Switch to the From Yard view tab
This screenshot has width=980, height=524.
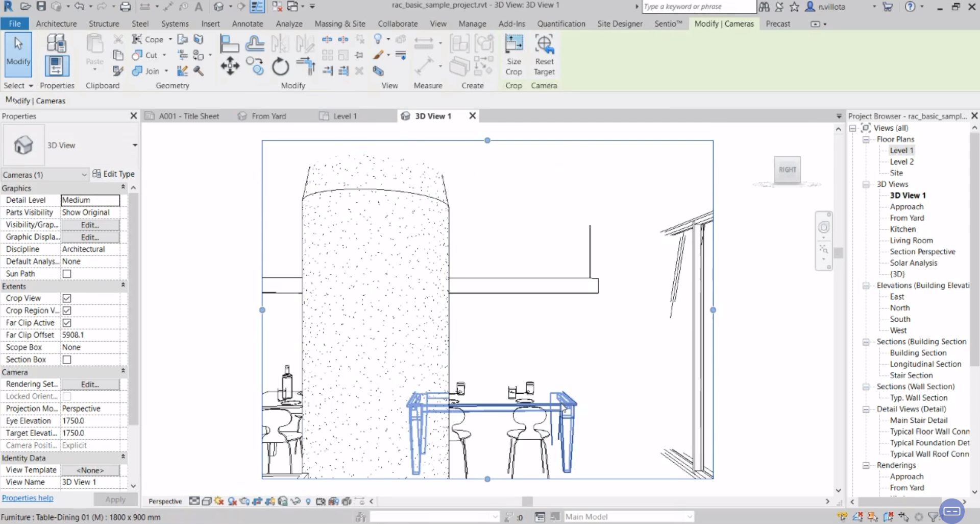pos(268,116)
